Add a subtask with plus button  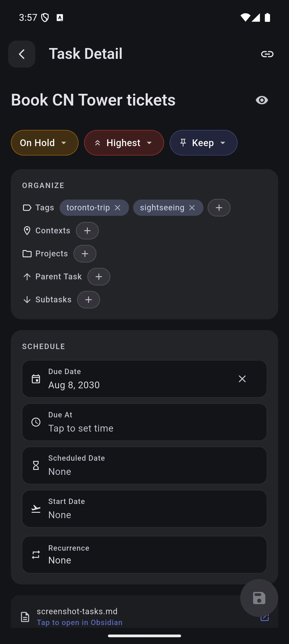pos(88,300)
